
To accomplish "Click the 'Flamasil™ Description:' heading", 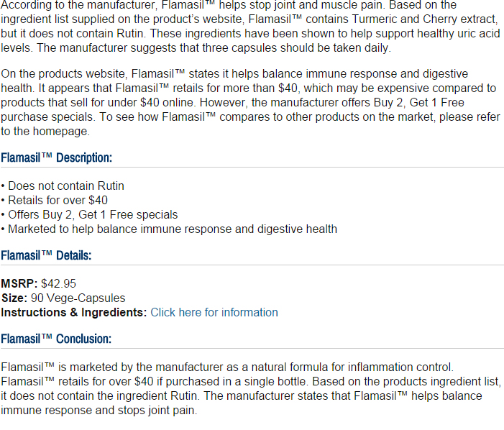I will tap(56, 157).
